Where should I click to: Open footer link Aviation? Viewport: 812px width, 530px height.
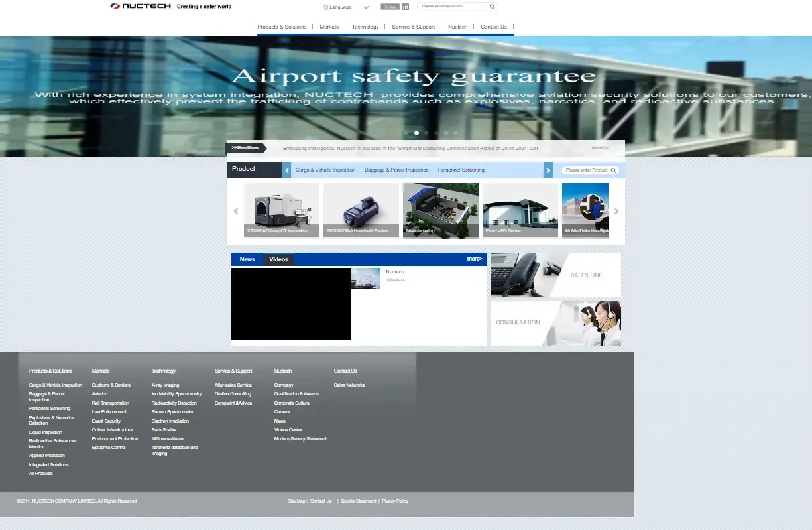[99, 394]
